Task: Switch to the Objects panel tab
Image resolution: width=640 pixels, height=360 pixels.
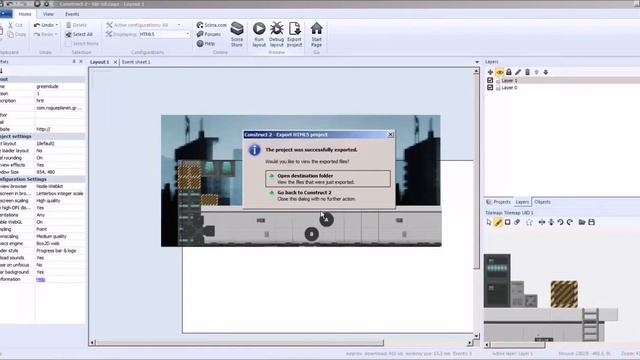Action: (542, 202)
